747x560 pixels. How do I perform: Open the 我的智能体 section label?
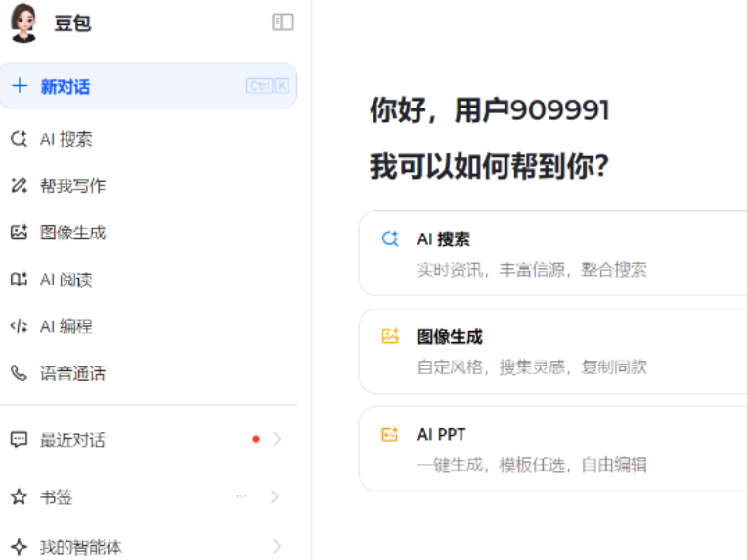(81, 547)
